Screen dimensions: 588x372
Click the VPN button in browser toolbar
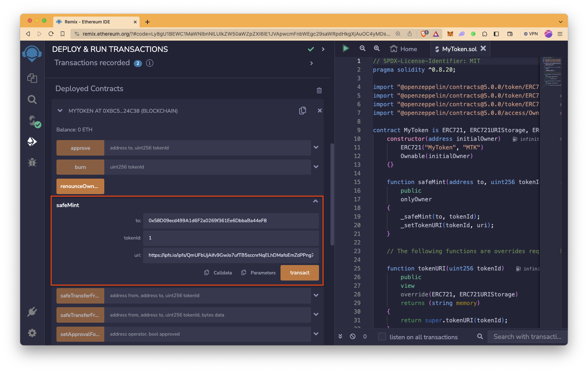coord(531,34)
